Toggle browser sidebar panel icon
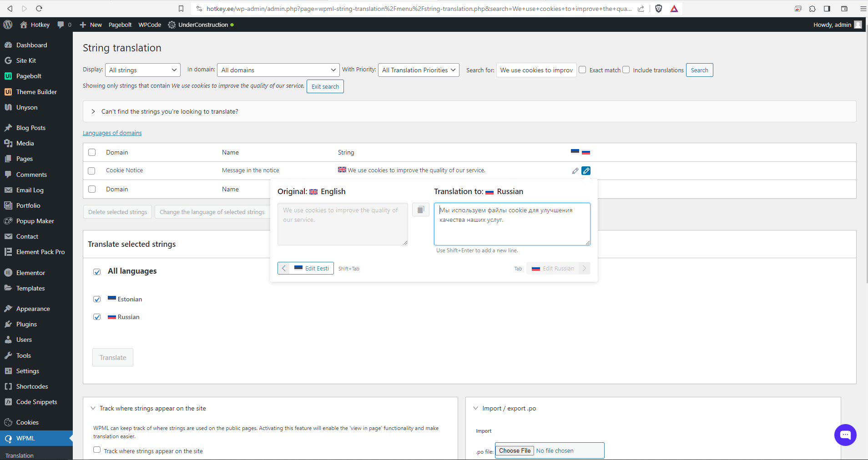The width and height of the screenshot is (868, 460). point(827,8)
